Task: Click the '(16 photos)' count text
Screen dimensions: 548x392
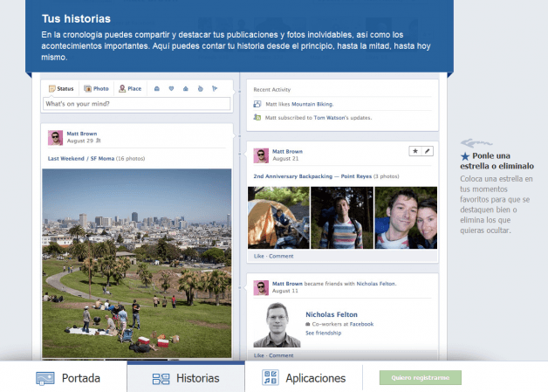Action: (x=130, y=158)
